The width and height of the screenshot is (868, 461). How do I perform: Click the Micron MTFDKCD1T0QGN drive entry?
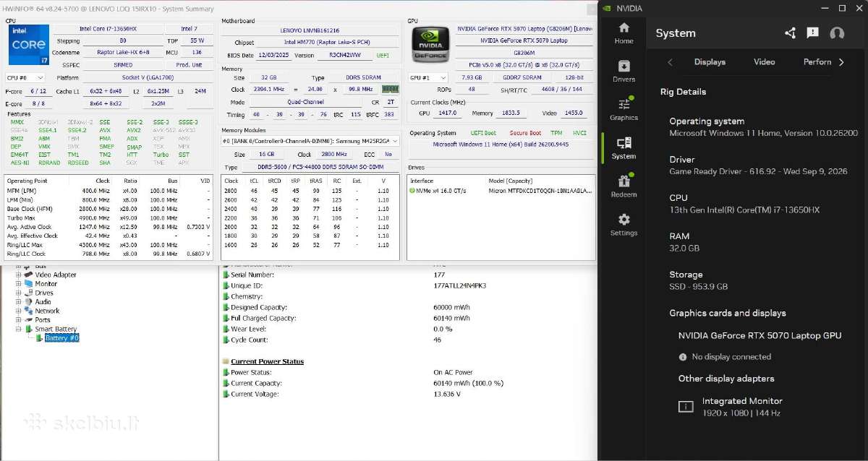540,191
